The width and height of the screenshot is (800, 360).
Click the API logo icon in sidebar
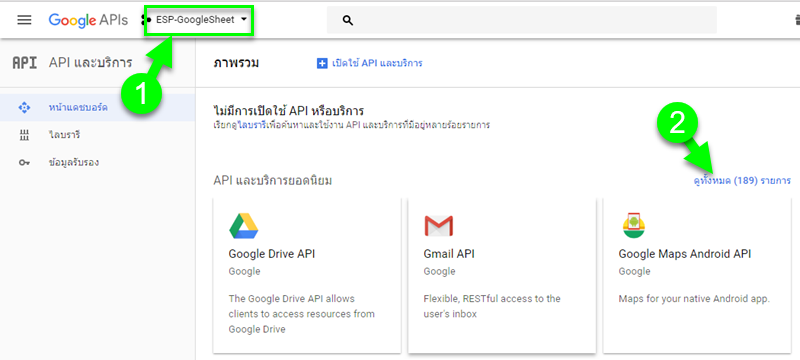tap(24, 63)
